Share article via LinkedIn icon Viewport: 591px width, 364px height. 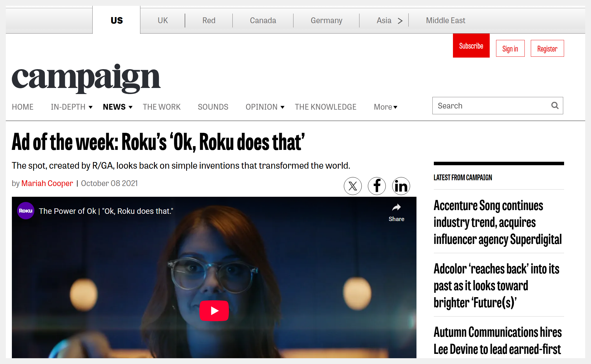401,186
